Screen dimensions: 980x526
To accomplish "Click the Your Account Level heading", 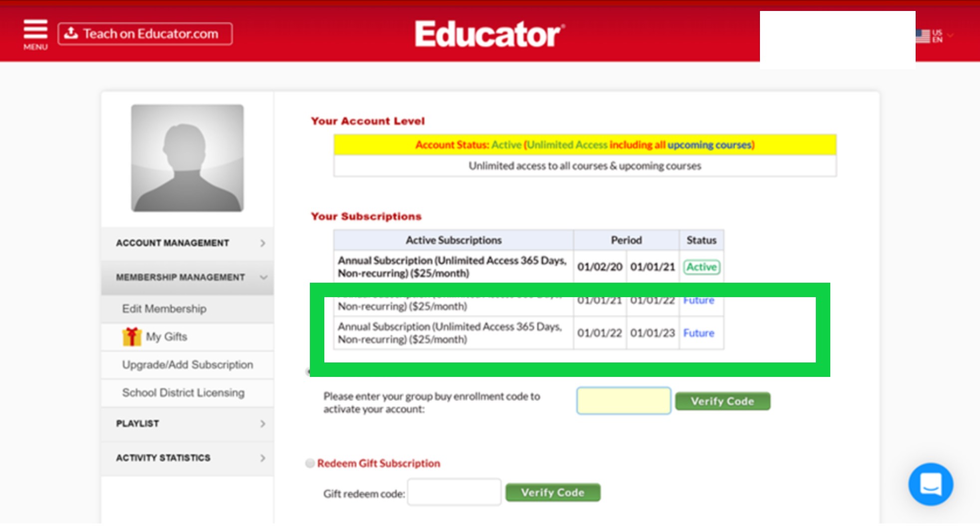I will tap(368, 121).
